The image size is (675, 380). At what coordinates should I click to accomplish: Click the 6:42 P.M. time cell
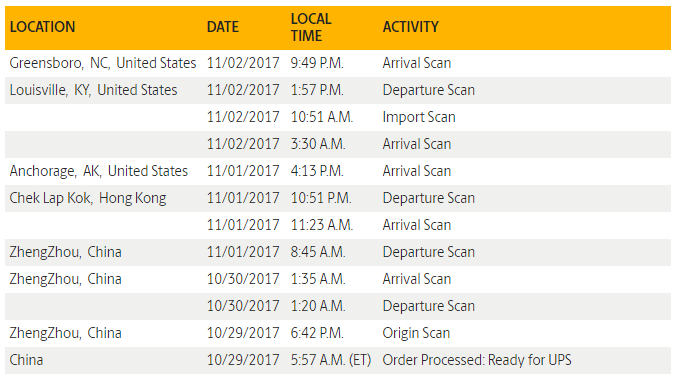click(317, 334)
